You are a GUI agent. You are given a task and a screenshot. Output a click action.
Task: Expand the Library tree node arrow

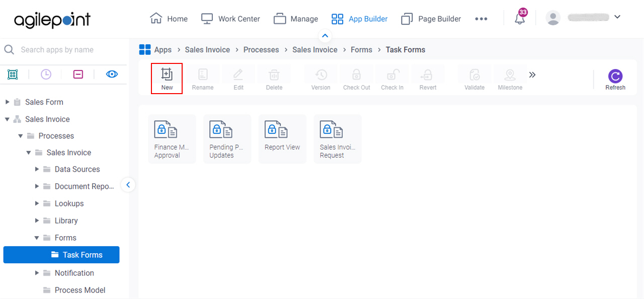coord(37,220)
